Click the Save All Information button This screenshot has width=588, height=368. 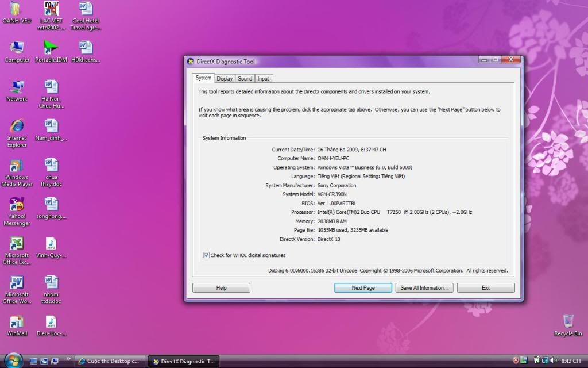point(425,288)
